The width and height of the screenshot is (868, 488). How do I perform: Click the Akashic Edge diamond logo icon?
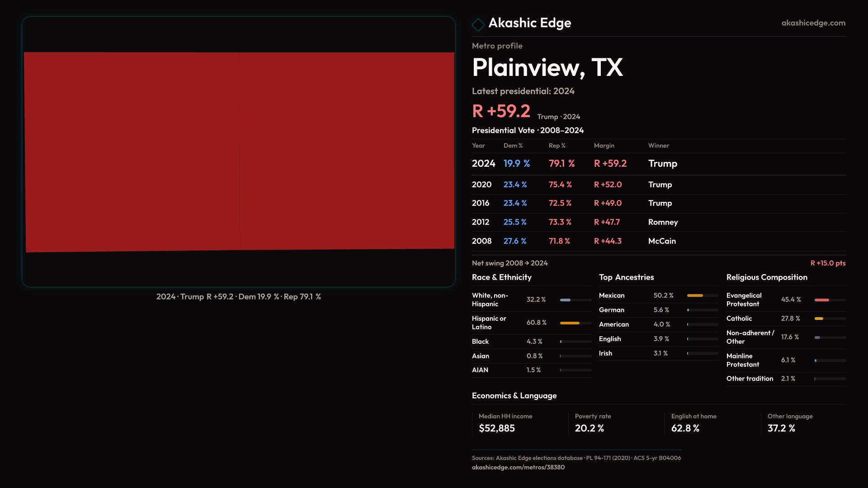pyautogui.click(x=478, y=24)
